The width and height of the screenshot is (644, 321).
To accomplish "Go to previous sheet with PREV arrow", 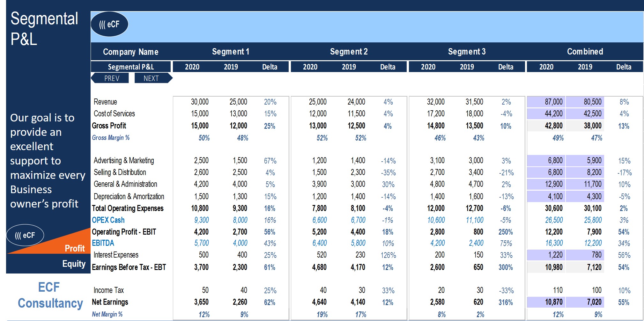I will pos(110,78).
